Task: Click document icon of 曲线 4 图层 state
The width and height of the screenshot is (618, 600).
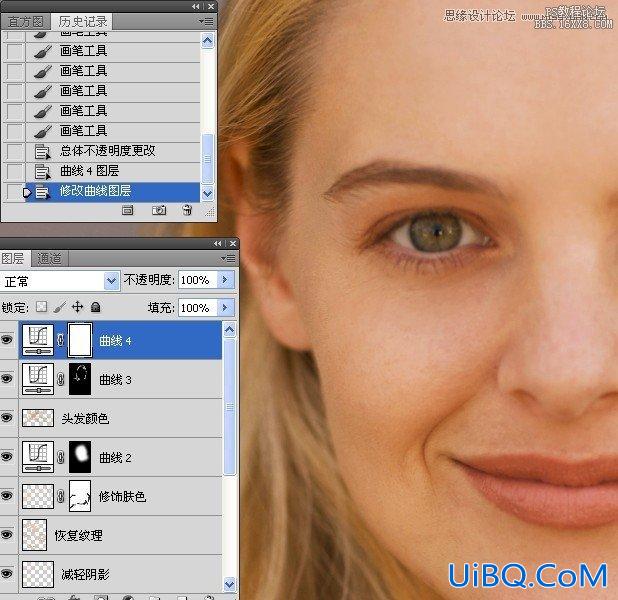Action: click(x=43, y=171)
